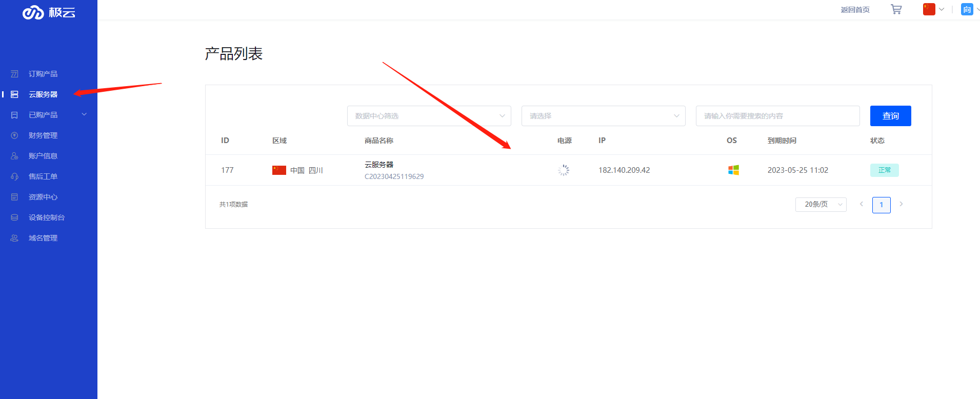
Task: Open the 20条/页 page size dropdown
Action: coord(821,204)
